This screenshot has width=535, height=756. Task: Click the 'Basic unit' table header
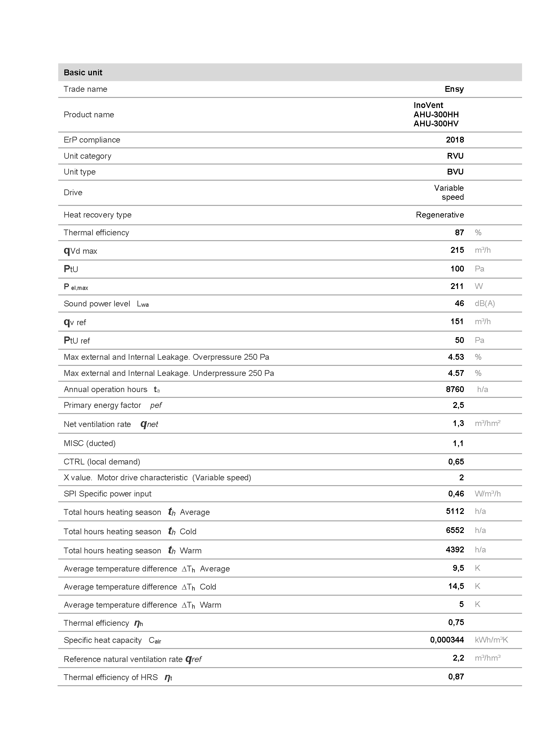click(x=83, y=72)
